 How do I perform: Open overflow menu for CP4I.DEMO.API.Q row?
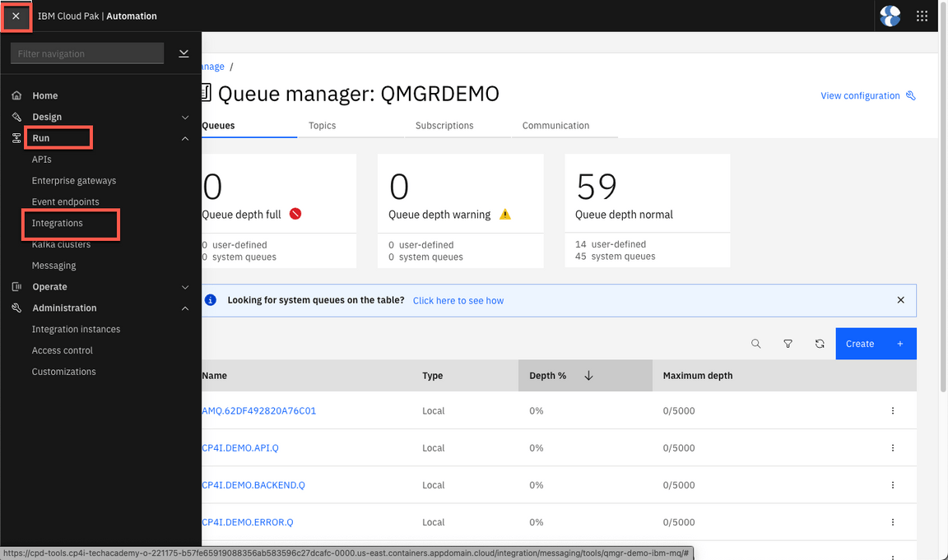[893, 448]
